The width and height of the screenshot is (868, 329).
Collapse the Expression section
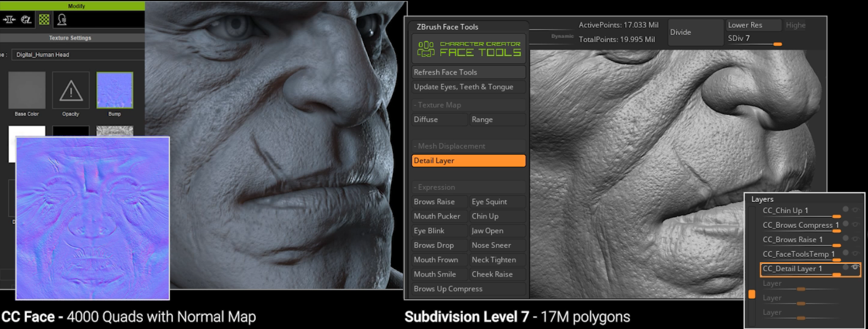click(x=469, y=187)
